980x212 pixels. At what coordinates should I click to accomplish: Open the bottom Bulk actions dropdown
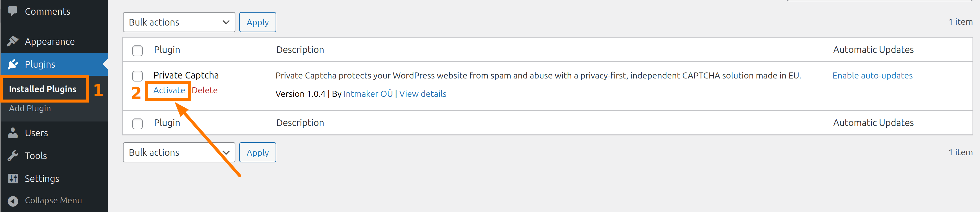pos(179,152)
